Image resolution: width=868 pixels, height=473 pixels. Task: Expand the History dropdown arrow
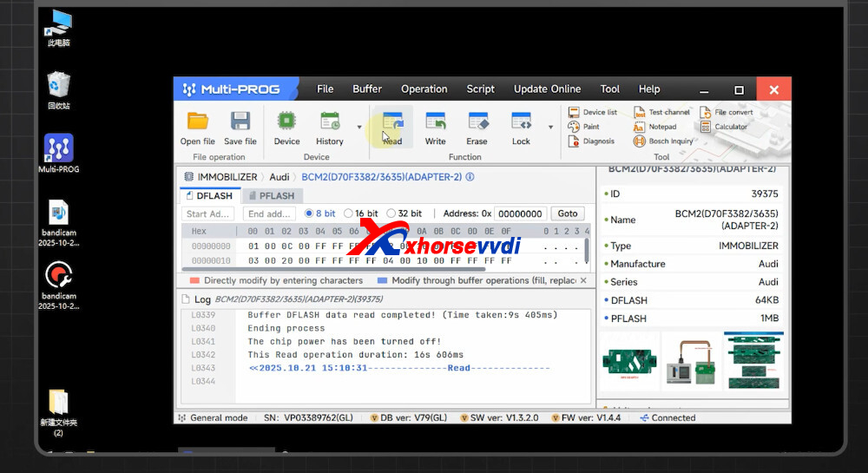[359, 128]
